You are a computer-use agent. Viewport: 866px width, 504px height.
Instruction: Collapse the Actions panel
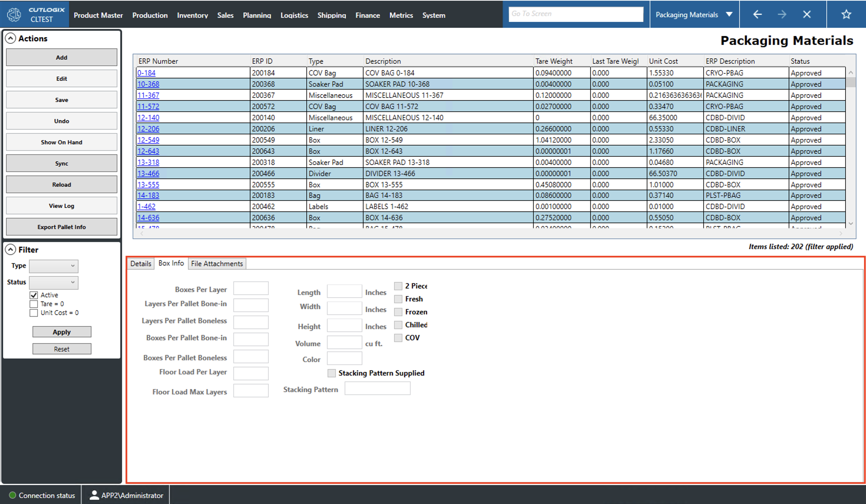[x=11, y=38]
